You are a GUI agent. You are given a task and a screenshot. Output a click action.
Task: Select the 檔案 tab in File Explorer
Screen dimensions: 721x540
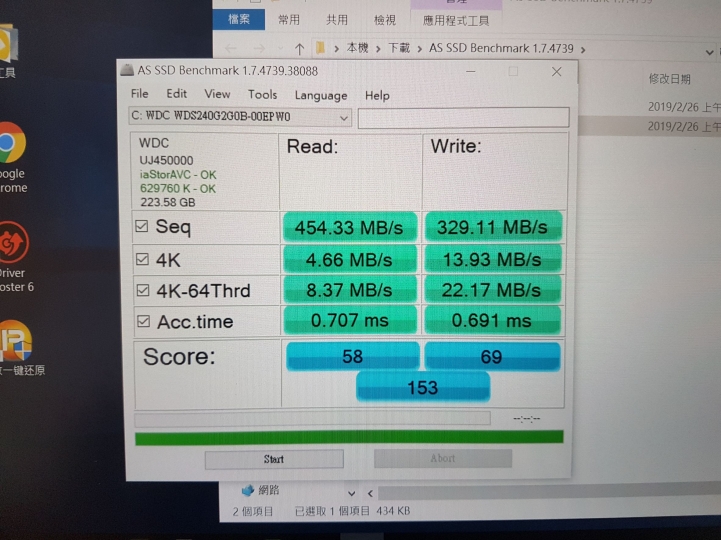click(239, 19)
